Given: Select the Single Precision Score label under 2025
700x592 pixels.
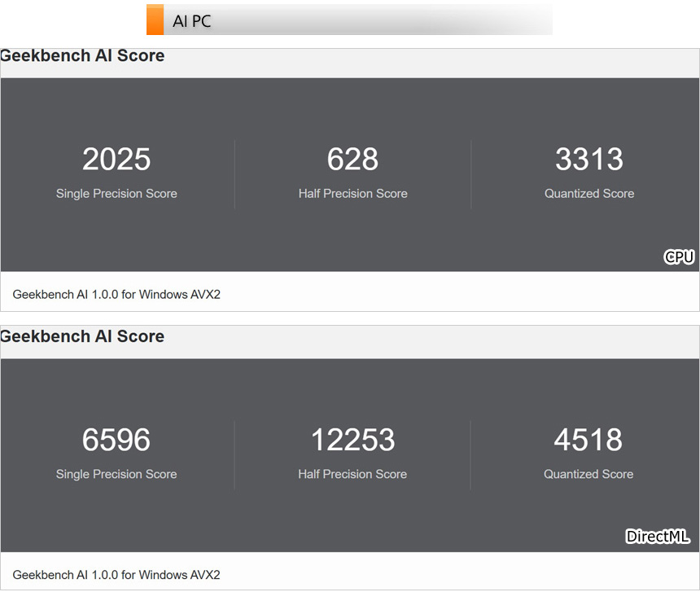Looking at the screenshot, I should [116, 194].
